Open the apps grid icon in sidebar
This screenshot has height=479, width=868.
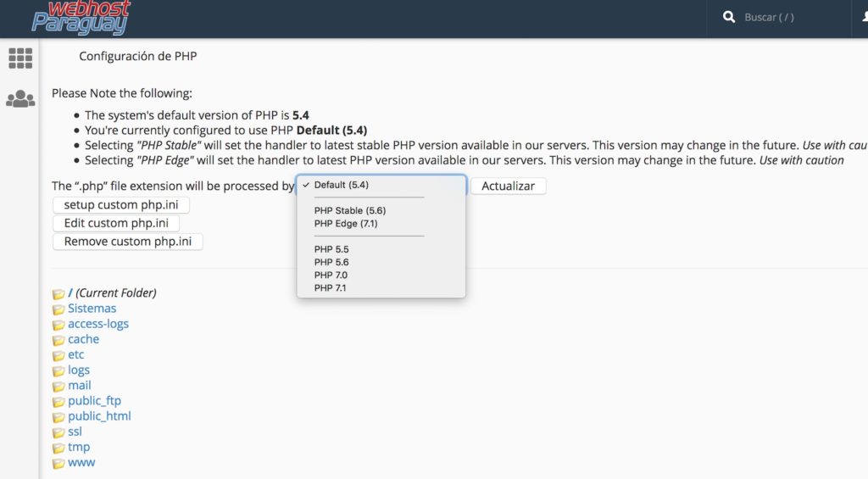(20, 58)
